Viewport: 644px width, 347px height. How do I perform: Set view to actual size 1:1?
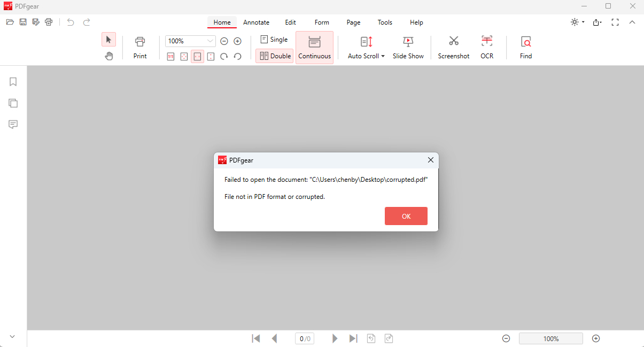(x=170, y=56)
